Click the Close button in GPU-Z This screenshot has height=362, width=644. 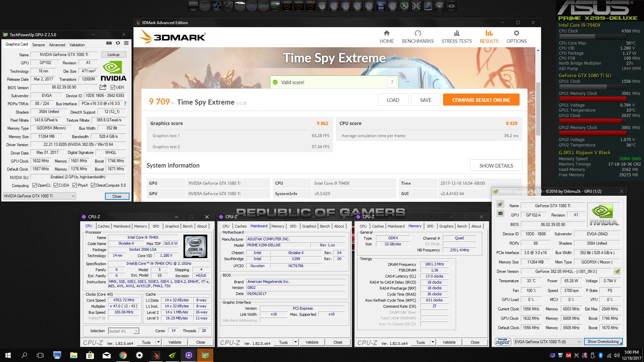click(117, 196)
